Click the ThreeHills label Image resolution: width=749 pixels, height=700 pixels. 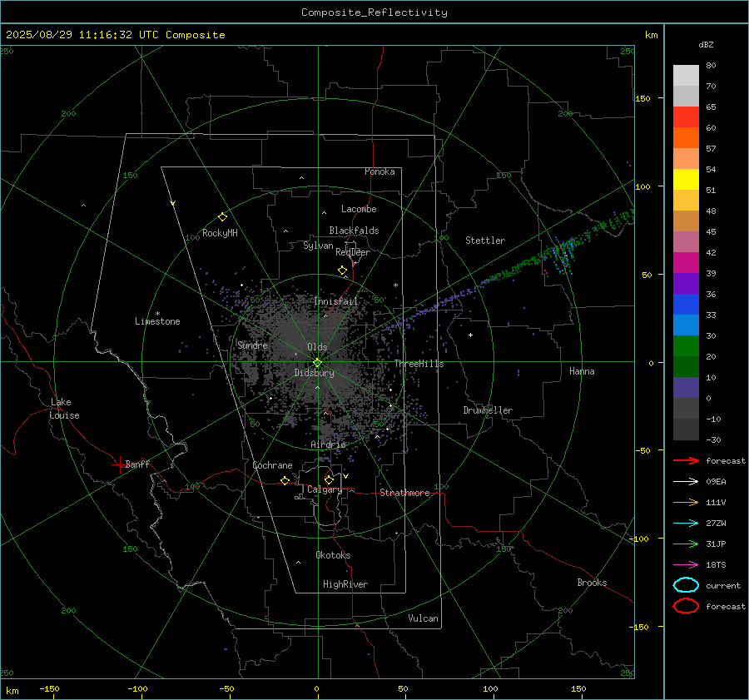[x=419, y=364]
